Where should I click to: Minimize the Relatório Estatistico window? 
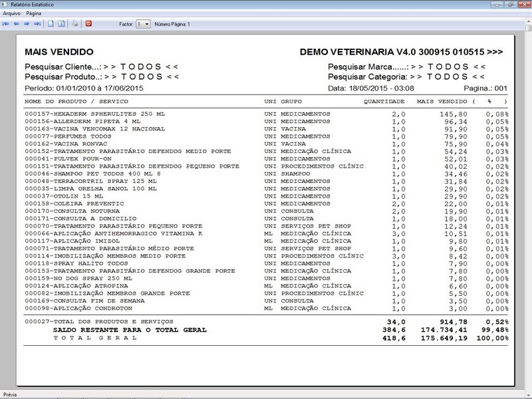coord(497,5)
